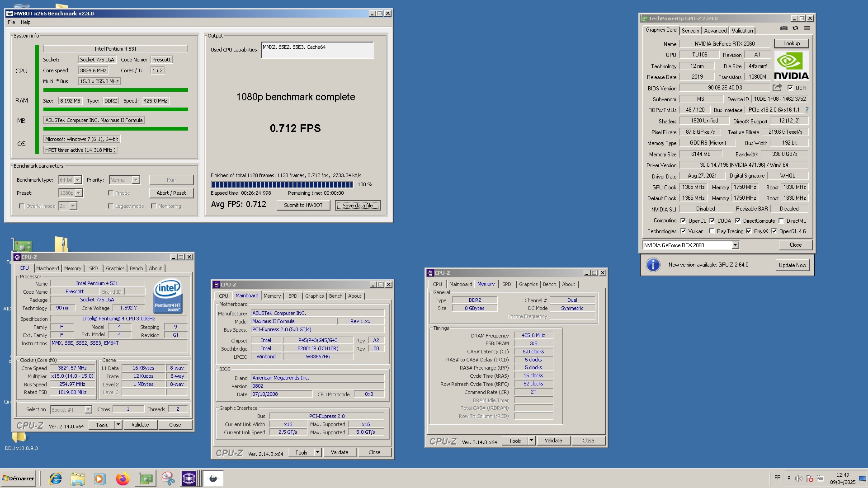868x488 pixels.
Task: Toggle the OpenGL 4.6 checkbox
Action: (x=774, y=231)
